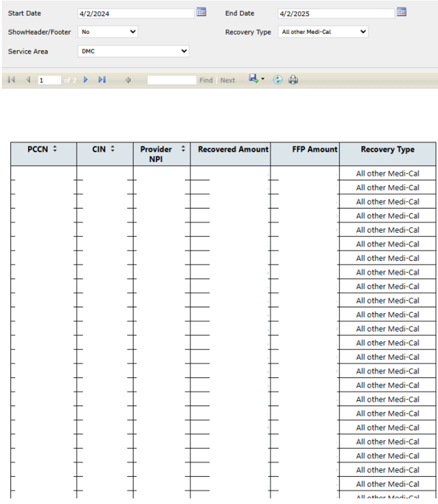Click into the Start Date field
This screenshot has width=438, height=504.
(136, 14)
